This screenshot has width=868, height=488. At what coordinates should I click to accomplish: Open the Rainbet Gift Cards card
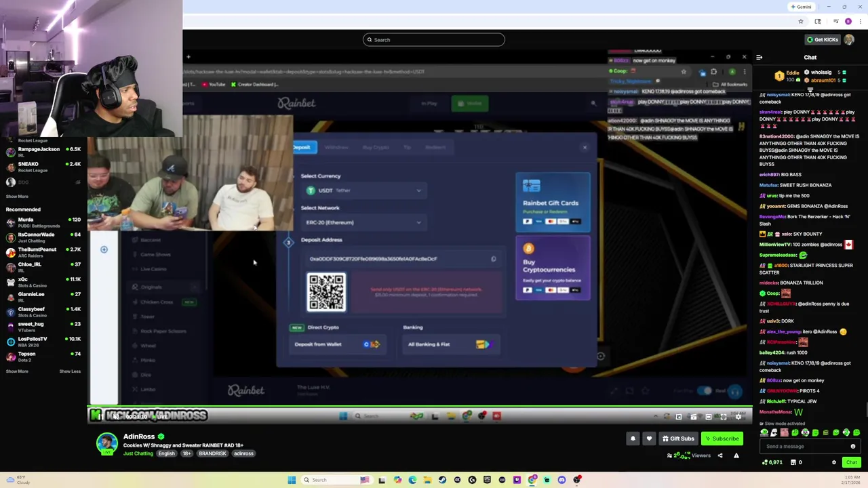553,201
